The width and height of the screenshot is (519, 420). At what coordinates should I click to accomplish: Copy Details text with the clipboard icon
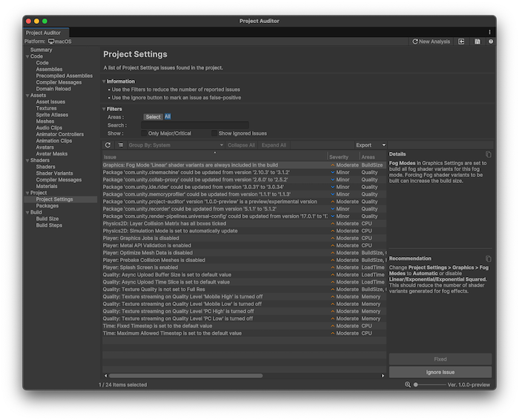point(488,154)
